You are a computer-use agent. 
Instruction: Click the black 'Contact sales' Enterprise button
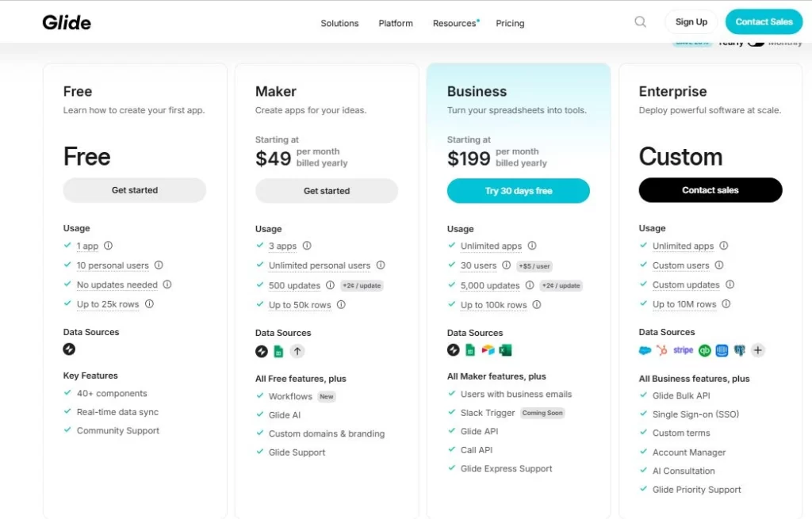click(710, 190)
